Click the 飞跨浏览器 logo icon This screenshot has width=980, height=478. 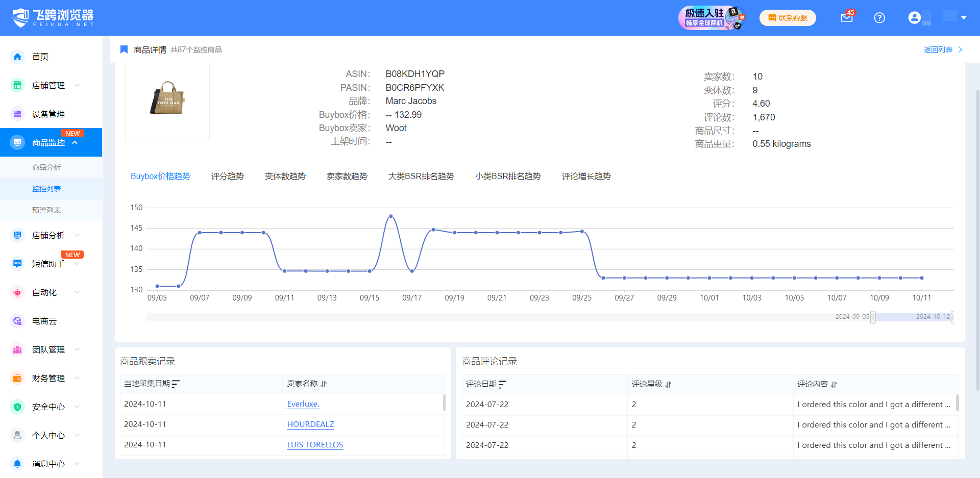(x=21, y=17)
